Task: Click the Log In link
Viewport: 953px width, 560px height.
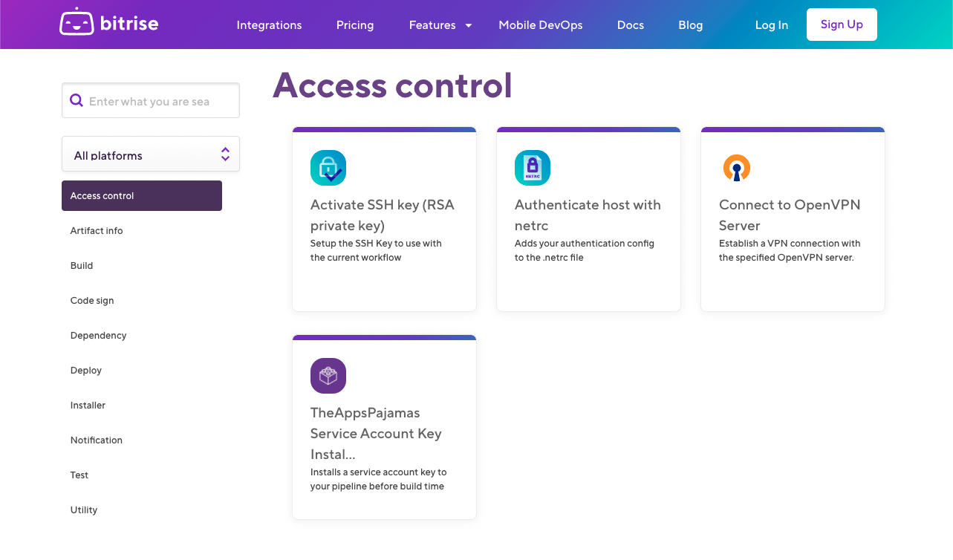Action: 772,25
